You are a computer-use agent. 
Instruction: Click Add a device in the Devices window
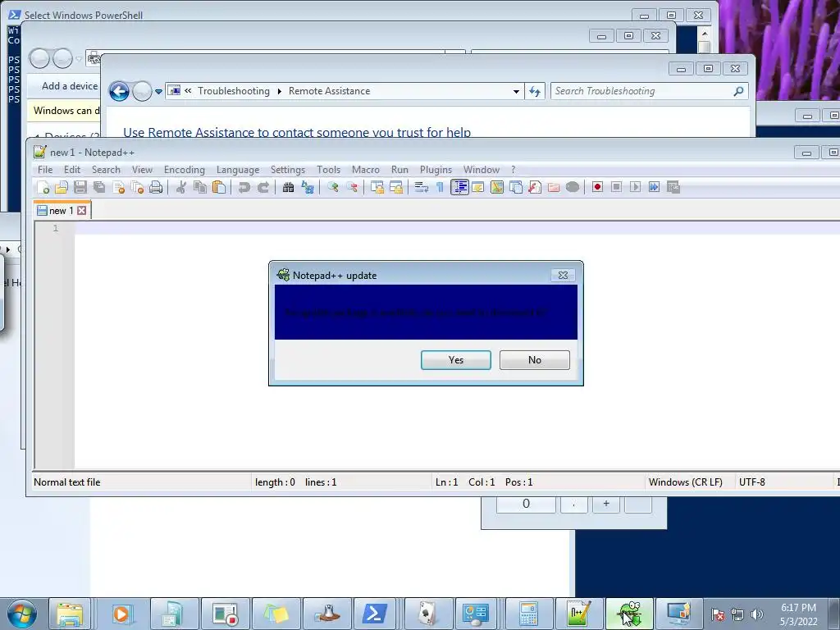click(70, 86)
